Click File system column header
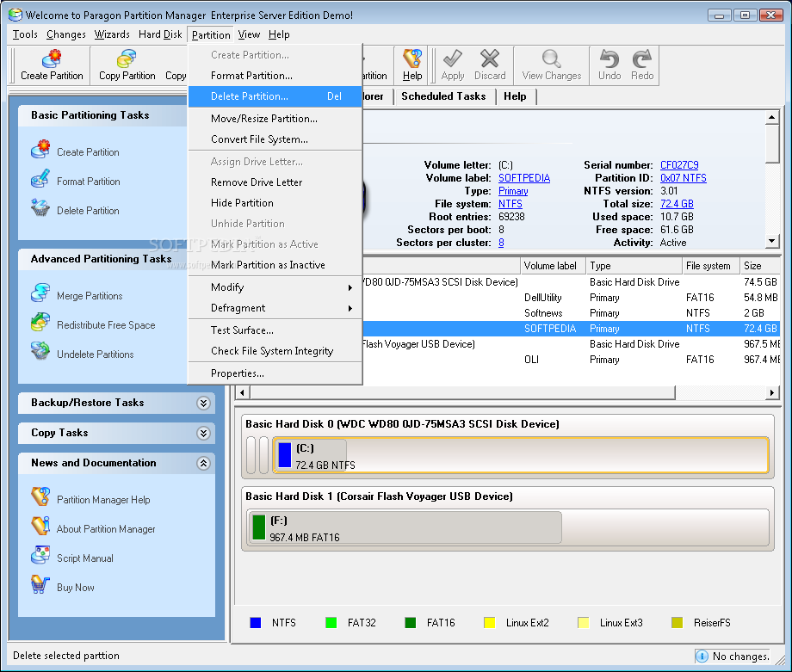Image resolution: width=792 pixels, height=672 pixels. [x=710, y=266]
